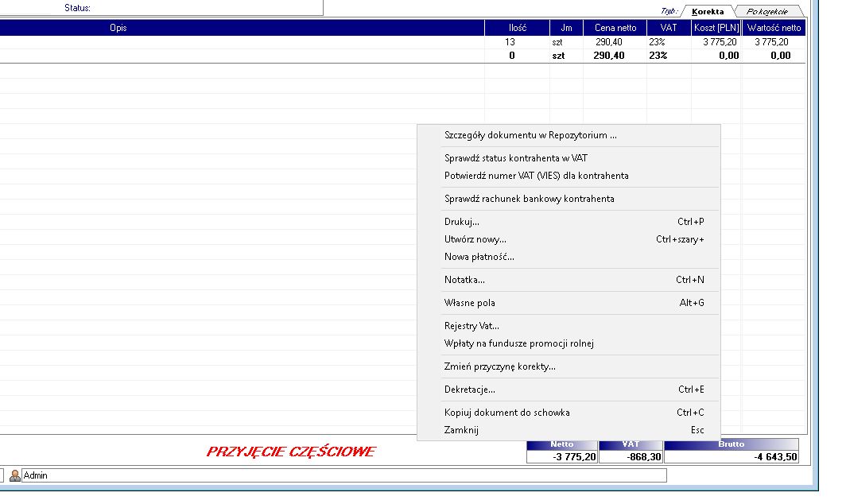846x504 pixels.
Task: Open Dekretacje... from the menu
Action: tap(470, 390)
